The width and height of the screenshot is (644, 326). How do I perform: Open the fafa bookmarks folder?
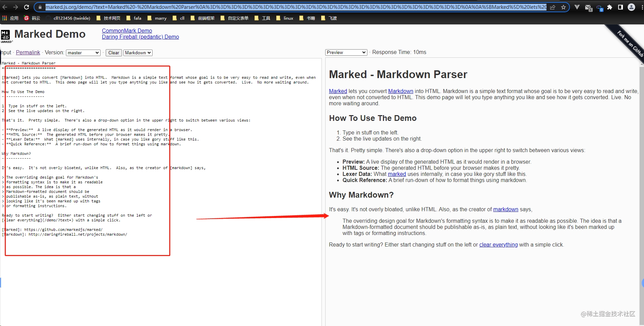click(134, 18)
